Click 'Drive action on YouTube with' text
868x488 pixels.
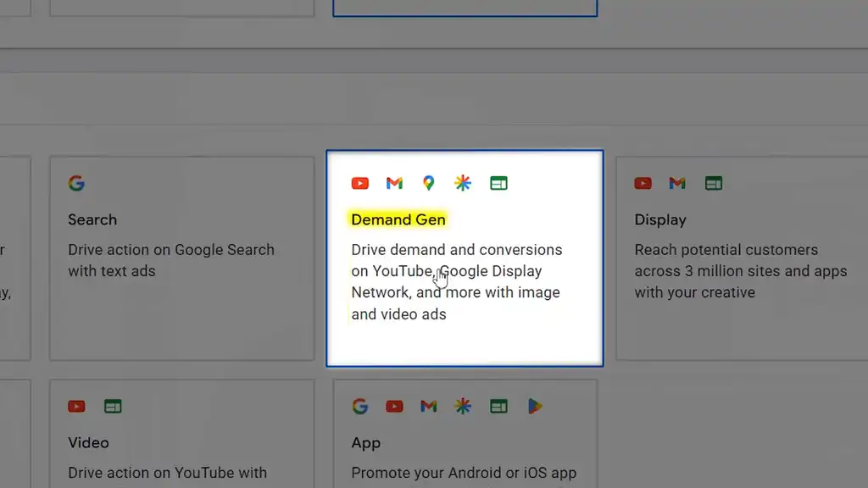(x=167, y=473)
